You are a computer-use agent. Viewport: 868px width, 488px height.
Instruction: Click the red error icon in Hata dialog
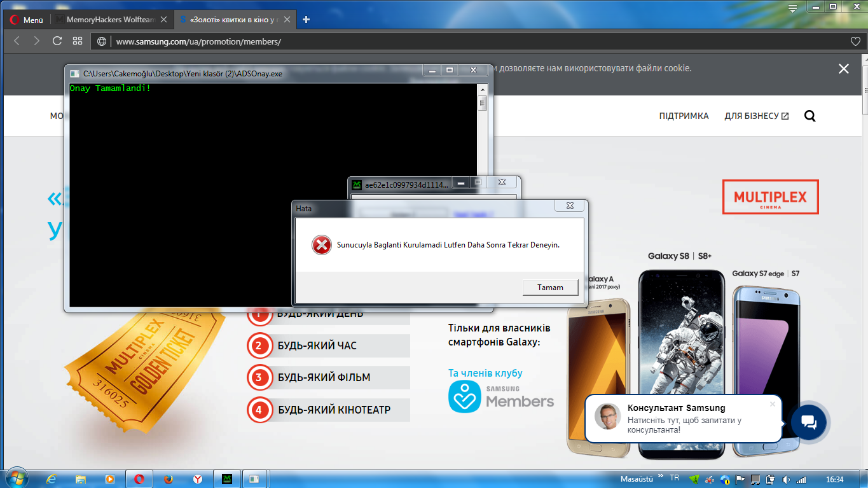(x=322, y=245)
